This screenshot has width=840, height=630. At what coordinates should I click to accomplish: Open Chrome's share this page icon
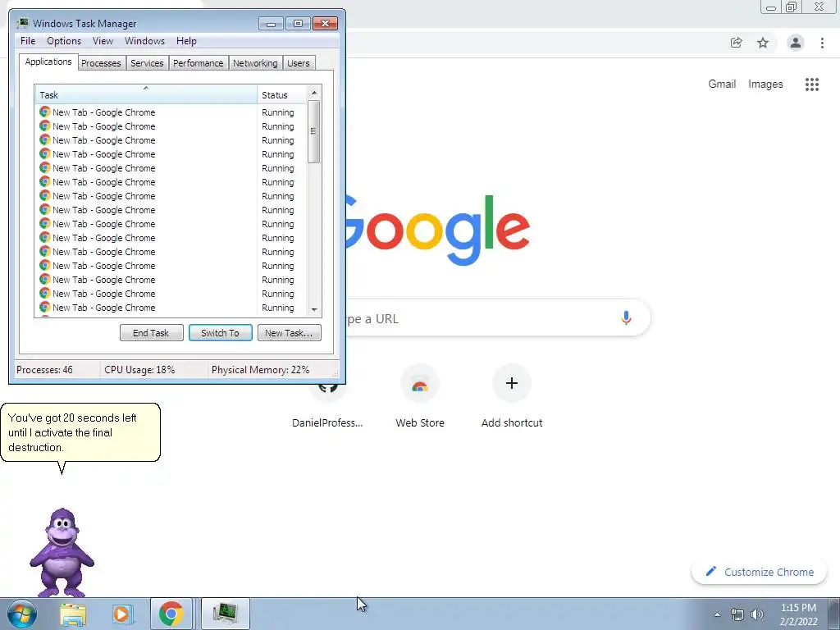tap(736, 43)
